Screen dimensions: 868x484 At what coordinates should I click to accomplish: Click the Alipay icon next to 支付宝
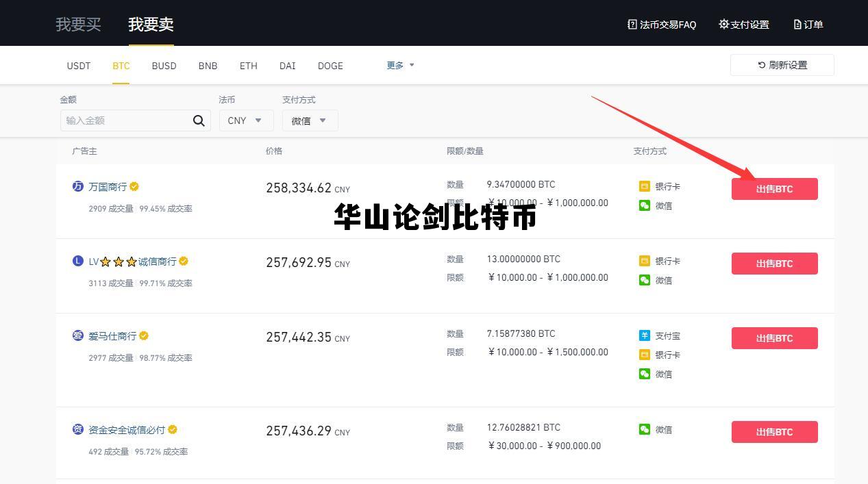pos(644,335)
